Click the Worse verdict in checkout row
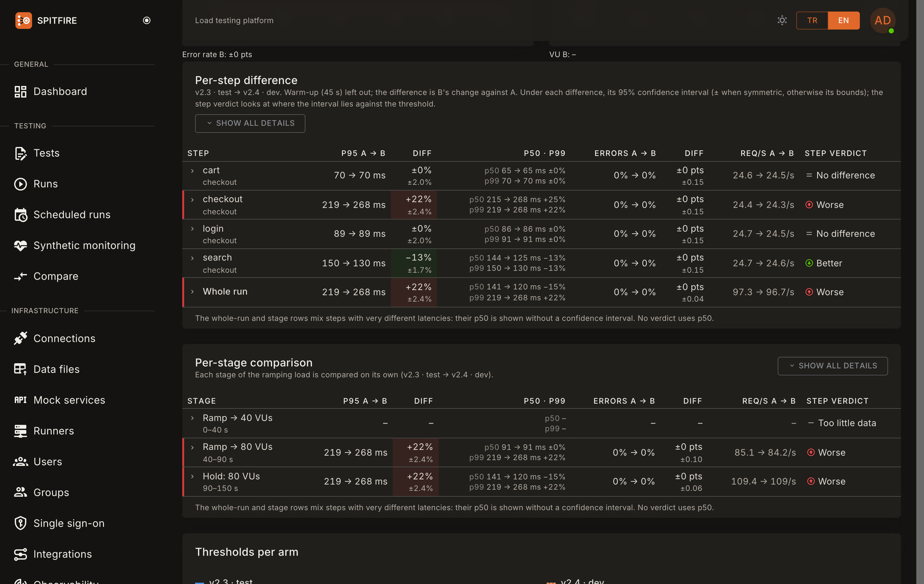 tap(825, 205)
